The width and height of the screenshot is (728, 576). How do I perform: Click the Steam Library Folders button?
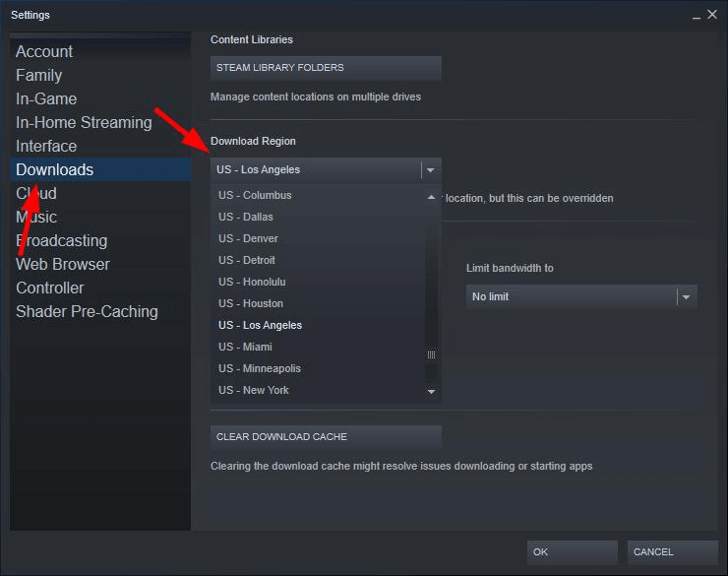click(326, 68)
